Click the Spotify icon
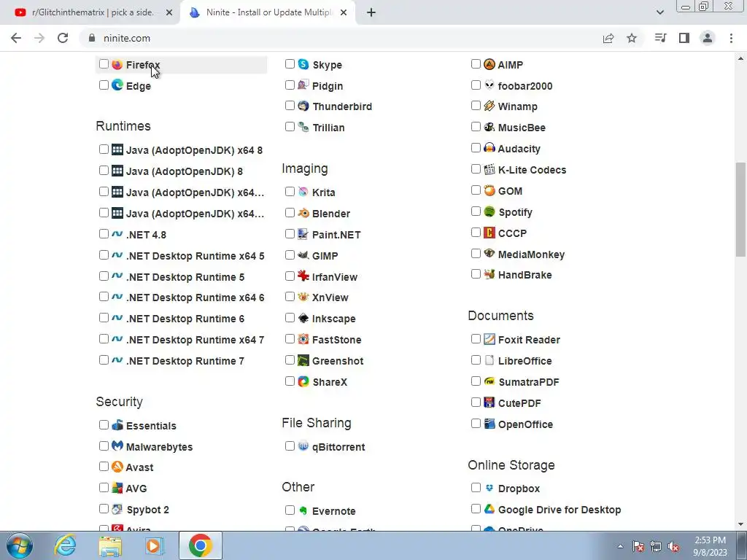This screenshot has width=747, height=560. [x=489, y=211]
